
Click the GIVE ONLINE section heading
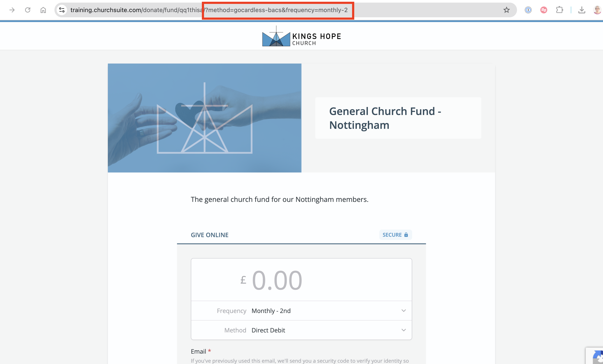(210, 235)
